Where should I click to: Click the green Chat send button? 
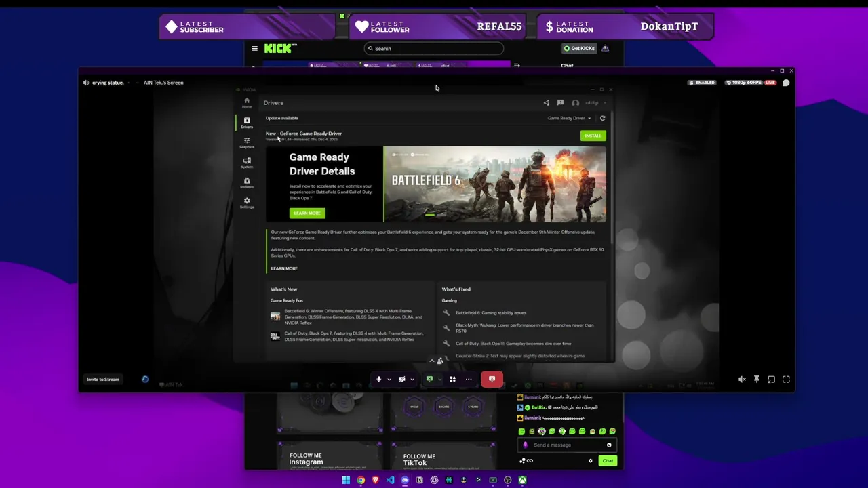(608, 461)
